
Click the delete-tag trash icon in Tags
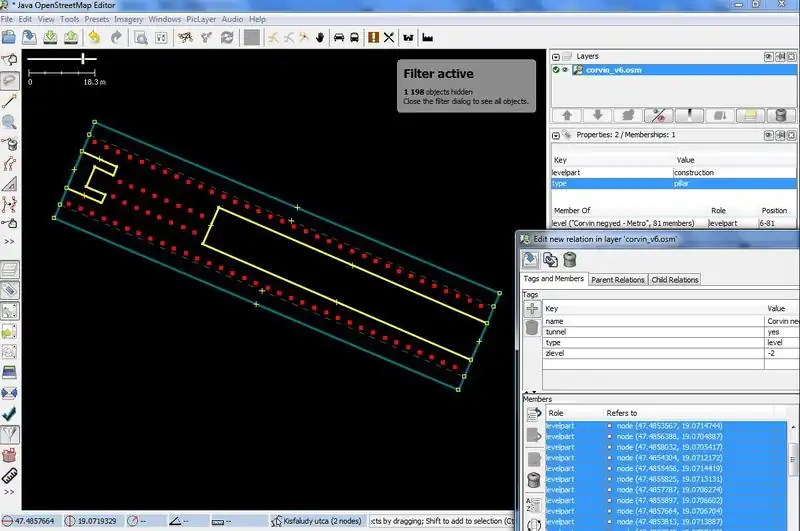coord(532,328)
